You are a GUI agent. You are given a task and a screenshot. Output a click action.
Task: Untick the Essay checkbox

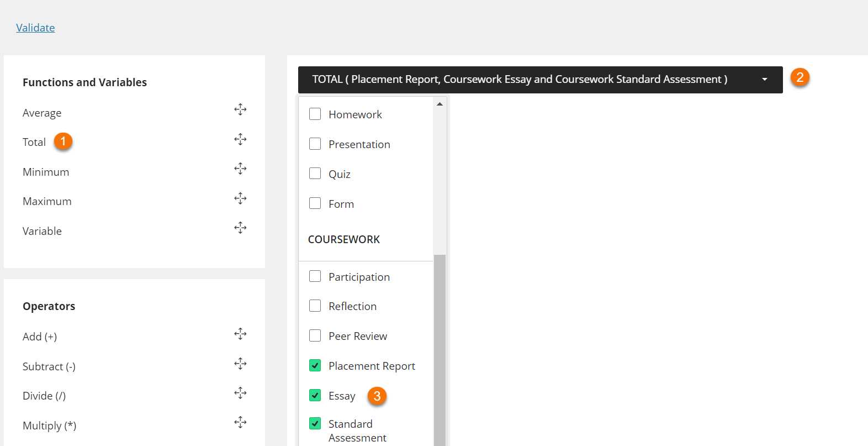(315, 396)
